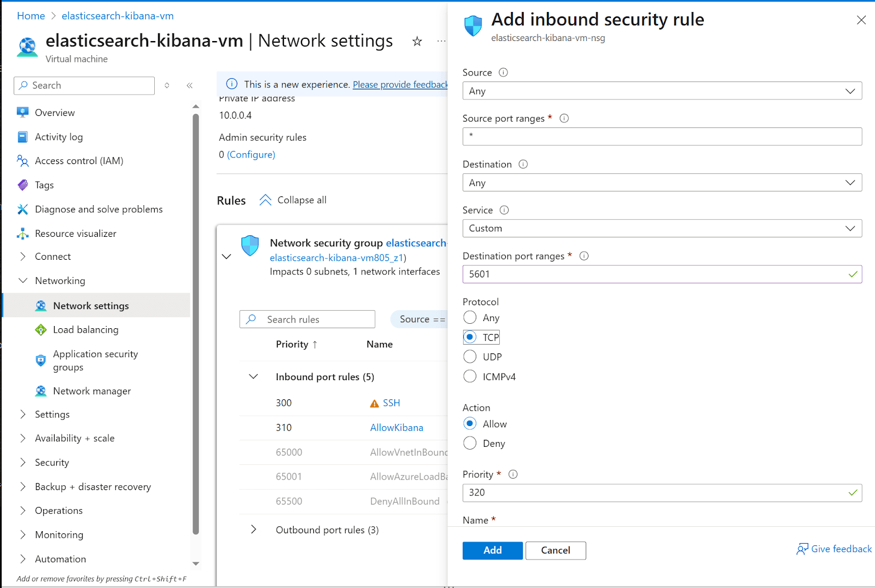Select UDP as the protocol
Viewport: 875px width, 588px height.
point(470,356)
